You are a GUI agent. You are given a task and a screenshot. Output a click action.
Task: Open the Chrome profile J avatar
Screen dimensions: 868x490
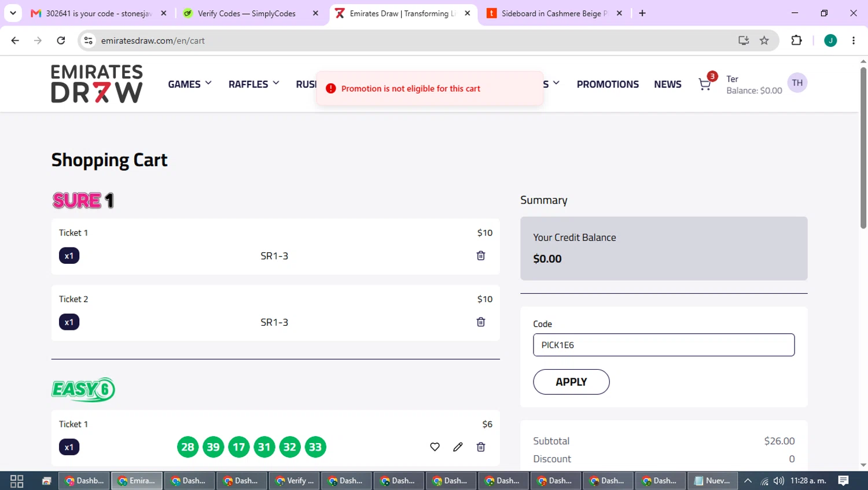coord(830,40)
